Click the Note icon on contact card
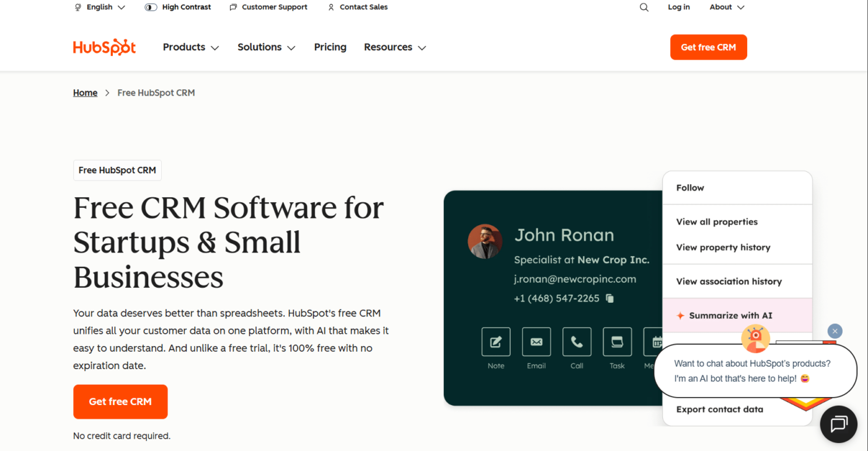This screenshot has width=868, height=451. [x=496, y=342]
